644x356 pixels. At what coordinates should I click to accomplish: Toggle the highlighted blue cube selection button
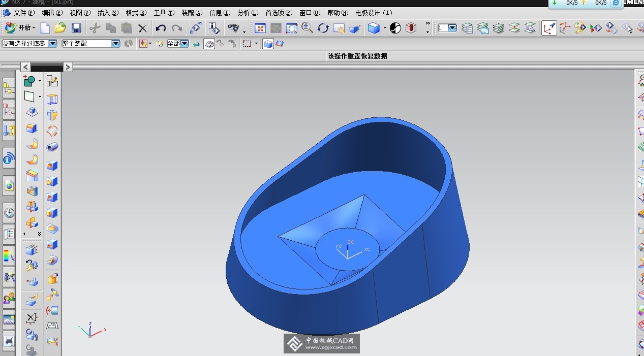tap(268, 44)
